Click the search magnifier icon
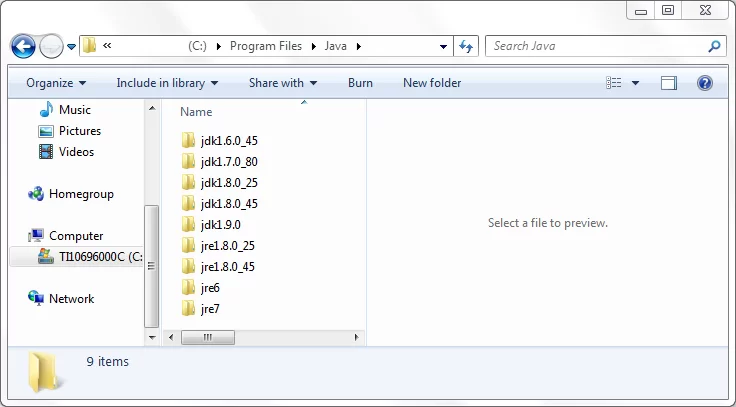This screenshot has width=736, height=407. pos(714,46)
